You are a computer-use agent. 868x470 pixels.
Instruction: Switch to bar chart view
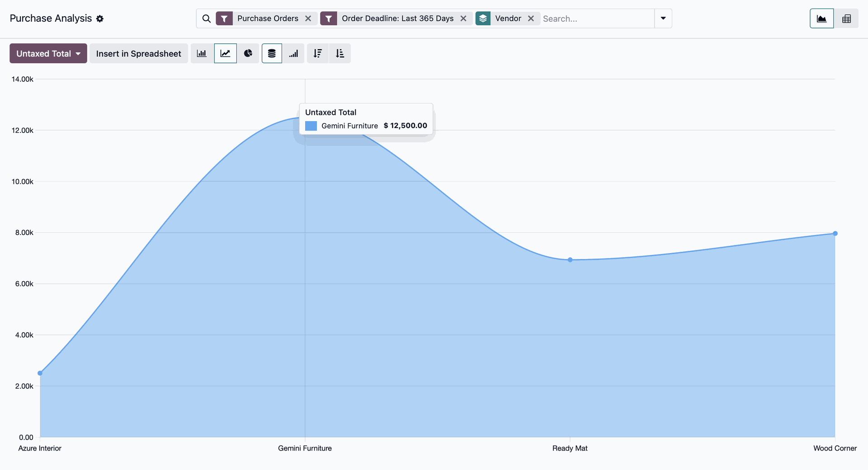pyautogui.click(x=202, y=53)
